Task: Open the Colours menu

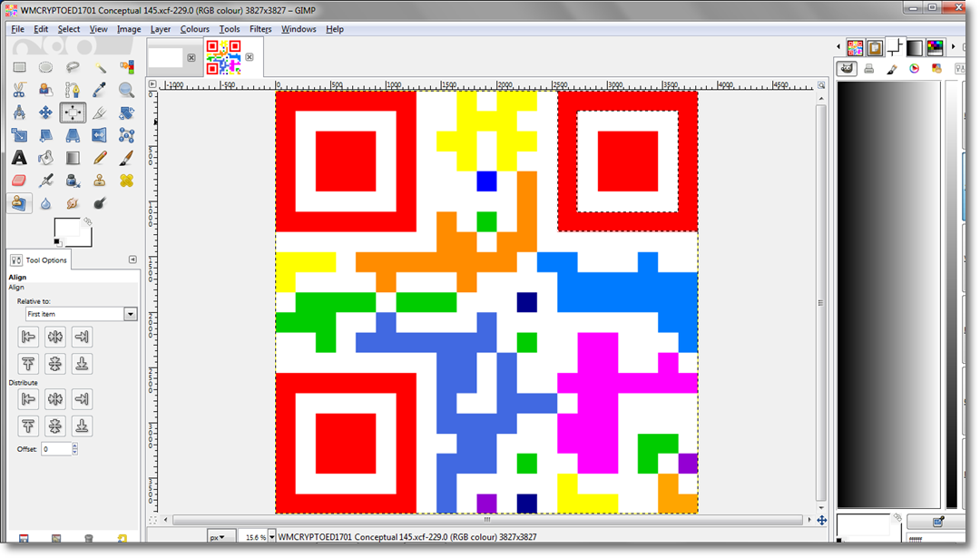Action: pyautogui.click(x=194, y=29)
